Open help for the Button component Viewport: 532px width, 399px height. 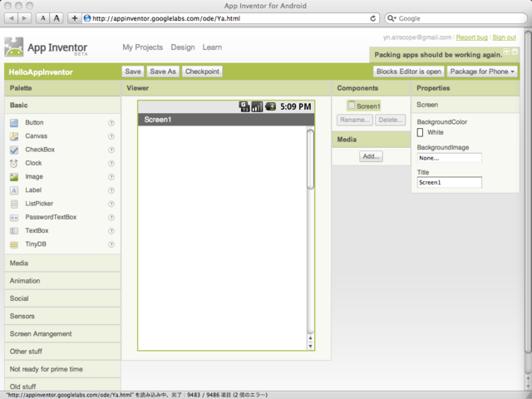(x=111, y=123)
